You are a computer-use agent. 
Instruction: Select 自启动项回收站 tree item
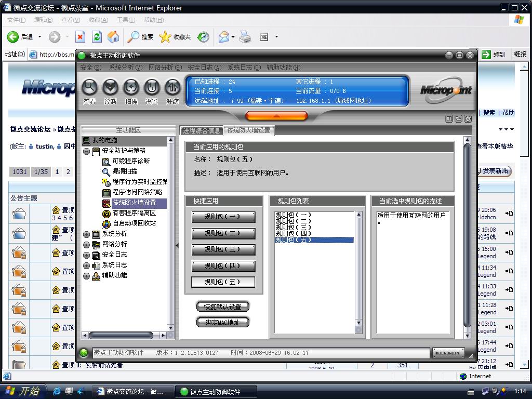[x=134, y=223]
